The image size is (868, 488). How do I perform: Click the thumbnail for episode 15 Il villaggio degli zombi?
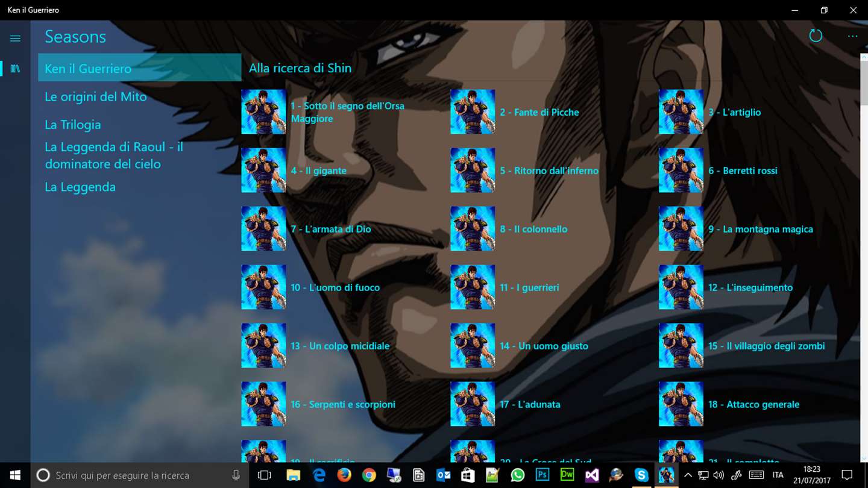[681, 346]
